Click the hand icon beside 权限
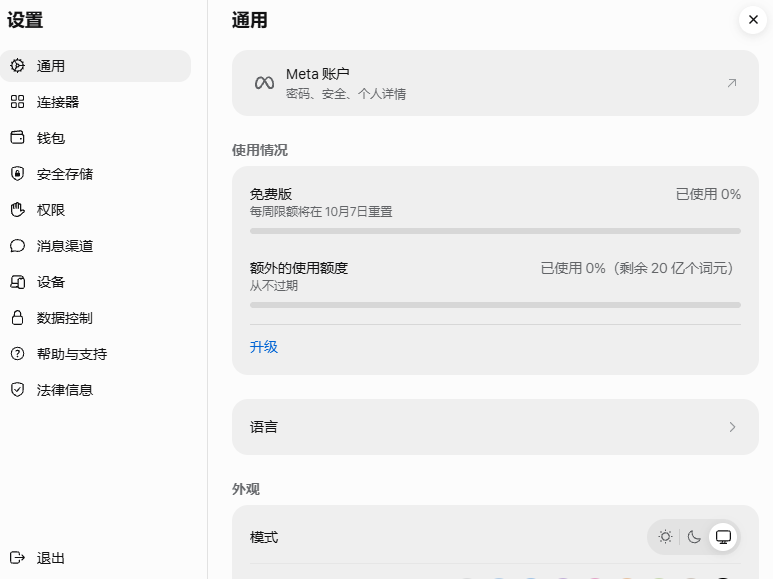The image size is (773, 579). [17, 210]
